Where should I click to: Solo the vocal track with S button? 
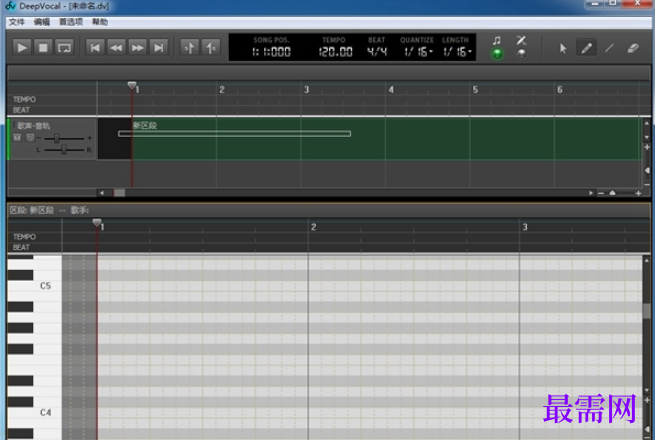click(x=30, y=137)
